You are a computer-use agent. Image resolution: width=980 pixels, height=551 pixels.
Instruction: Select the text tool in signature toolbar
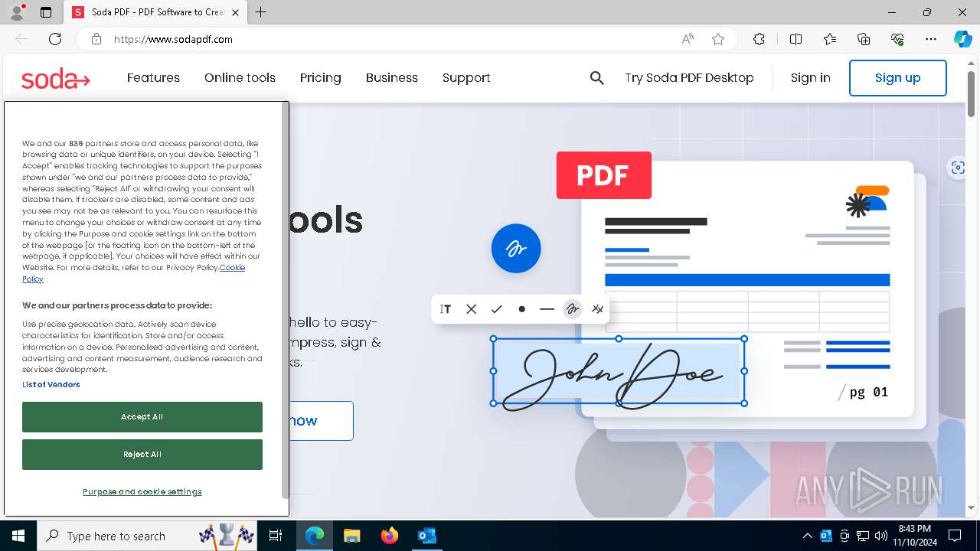click(x=446, y=309)
